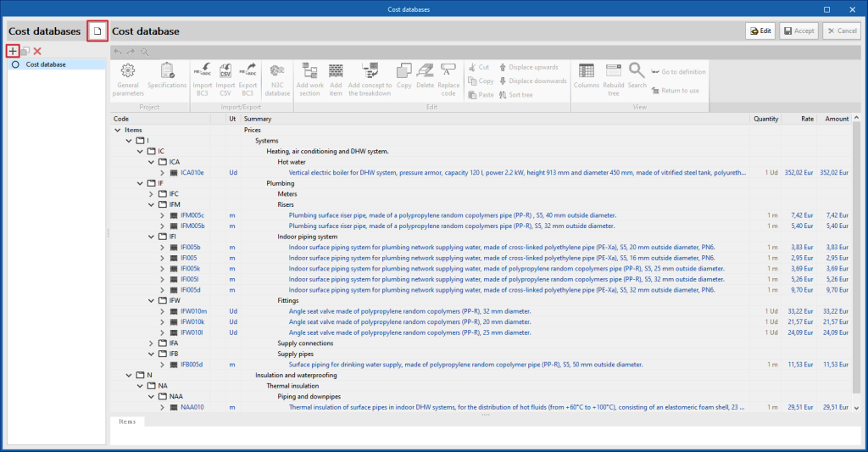
Task: Click the vertical scrollbar down arrow
Action: (x=856, y=408)
